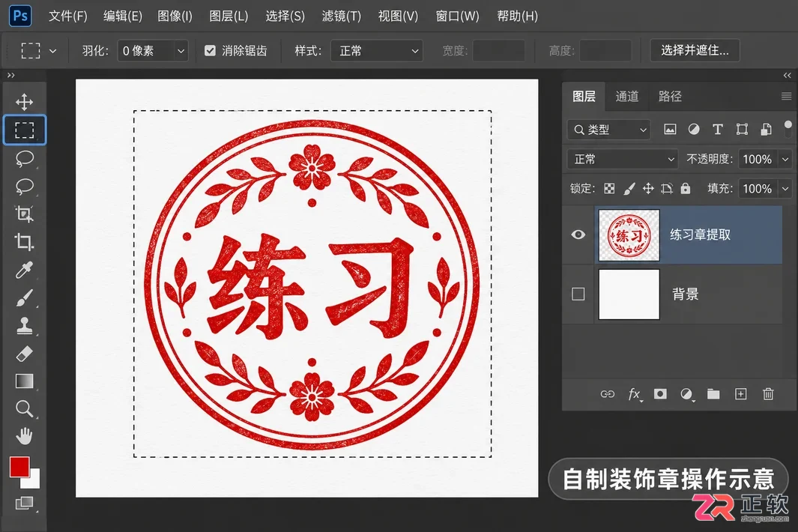Create new fill or adjustment layer
Image resolution: width=798 pixels, height=532 pixels.
(686, 394)
